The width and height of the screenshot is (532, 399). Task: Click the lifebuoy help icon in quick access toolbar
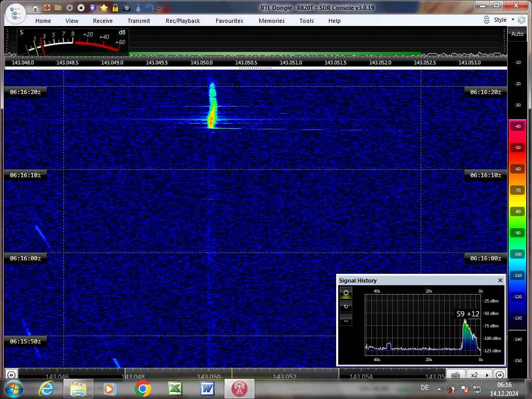(47, 7)
